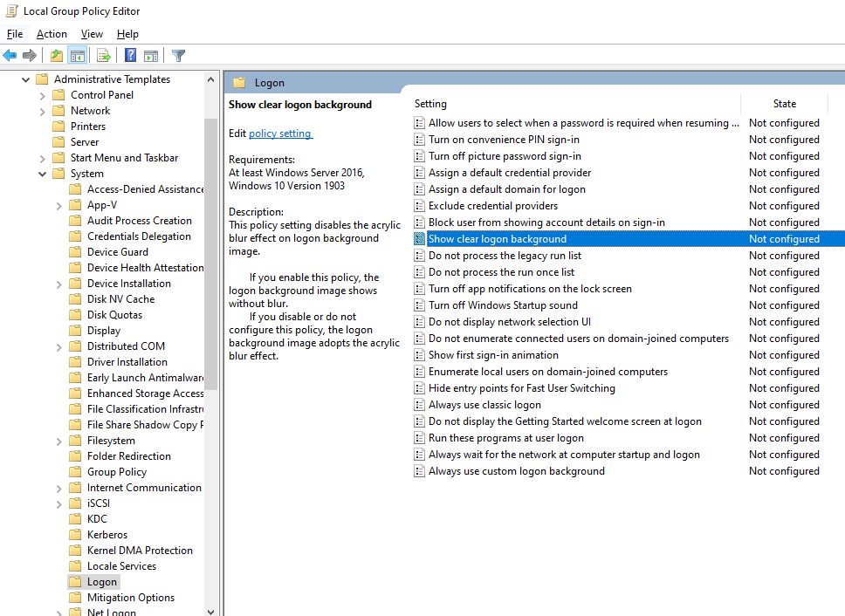This screenshot has height=616, width=845.
Task: Click policy icon beside Always use custom logon background
Action: click(419, 471)
